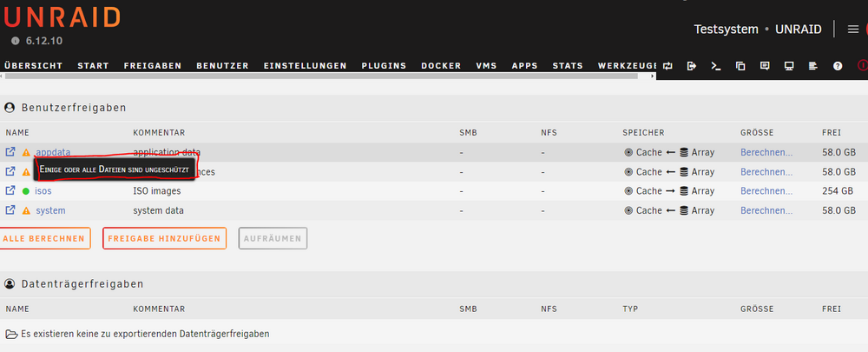Open the APPS tab

(525, 65)
